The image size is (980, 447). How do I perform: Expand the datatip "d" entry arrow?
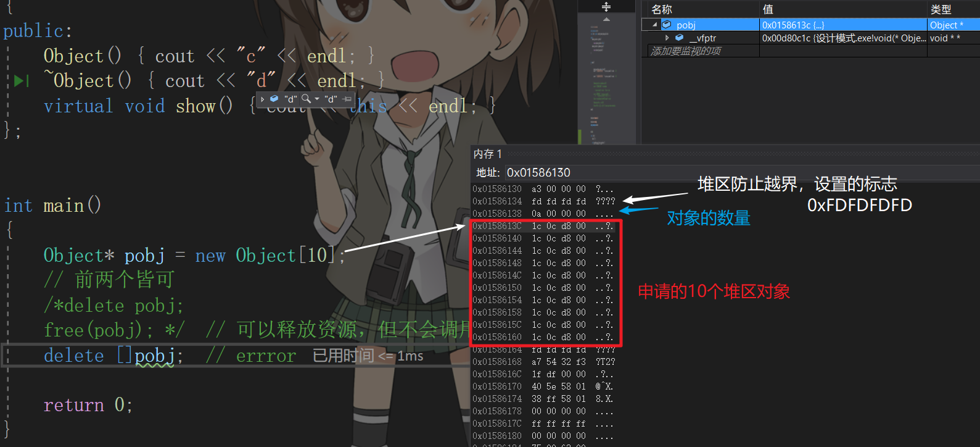pos(263,99)
